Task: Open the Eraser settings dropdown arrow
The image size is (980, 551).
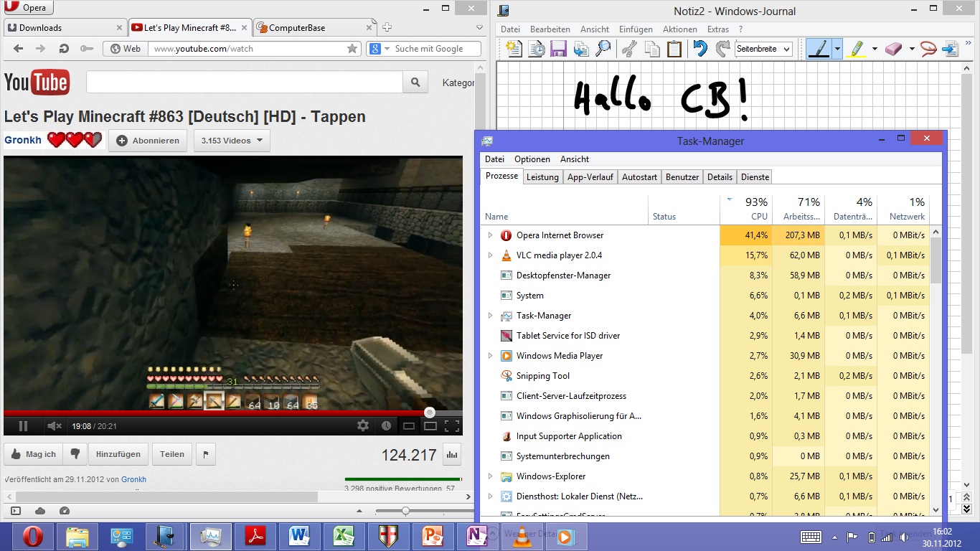Action: [x=911, y=49]
